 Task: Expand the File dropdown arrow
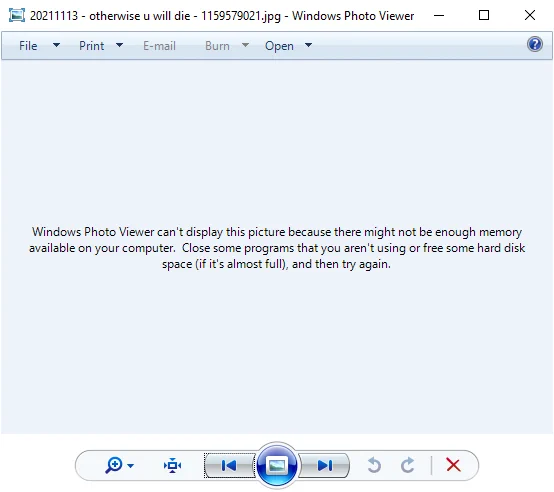coord(56,45)
